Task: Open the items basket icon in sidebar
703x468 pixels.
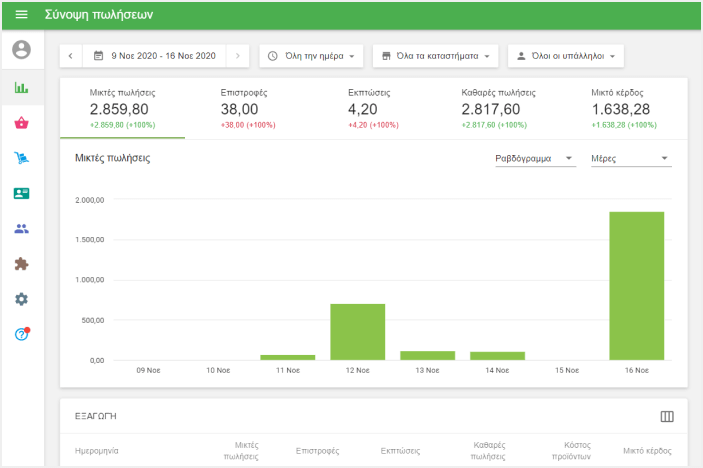Action: pos(21,123)
